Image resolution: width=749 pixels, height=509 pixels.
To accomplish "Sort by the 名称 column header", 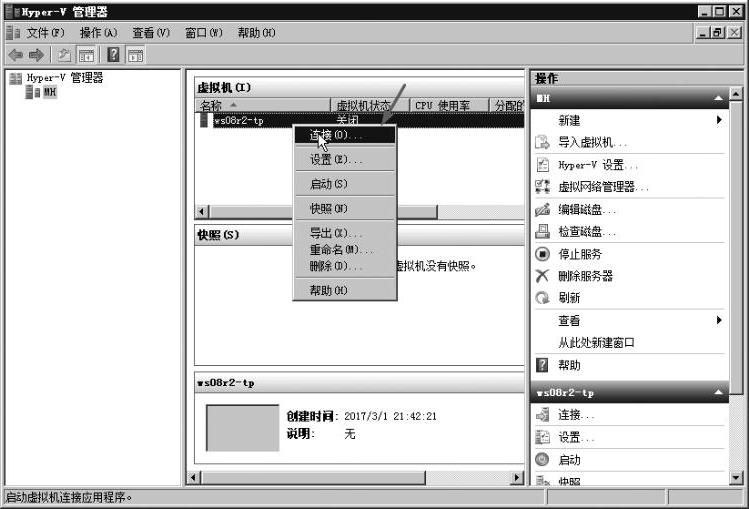I will point(263,106).
